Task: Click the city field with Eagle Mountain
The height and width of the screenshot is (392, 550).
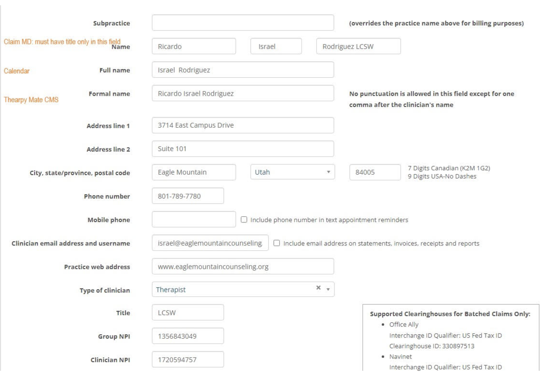Action: click(x=194, y=172)
